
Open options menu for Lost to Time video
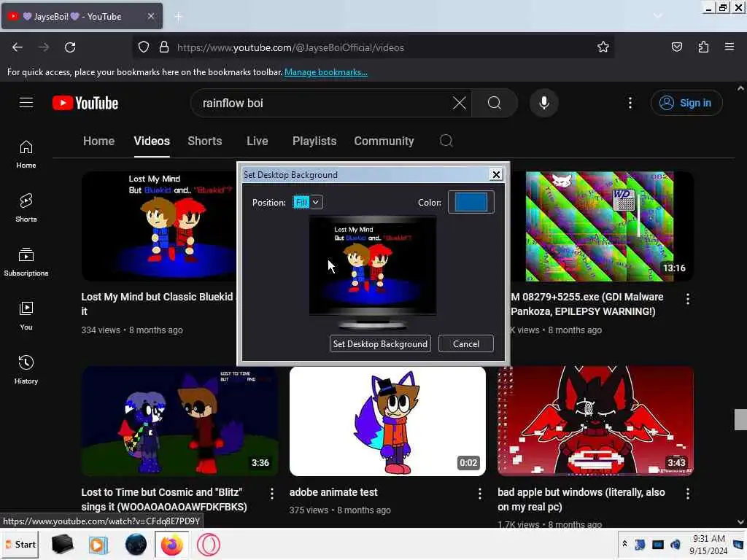[271, 494]
